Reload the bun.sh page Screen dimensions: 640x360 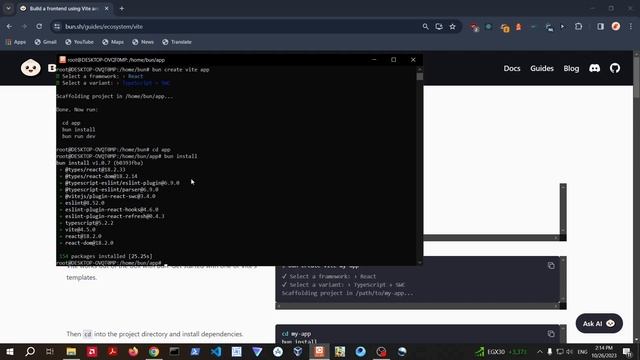[x=39, y=27]
